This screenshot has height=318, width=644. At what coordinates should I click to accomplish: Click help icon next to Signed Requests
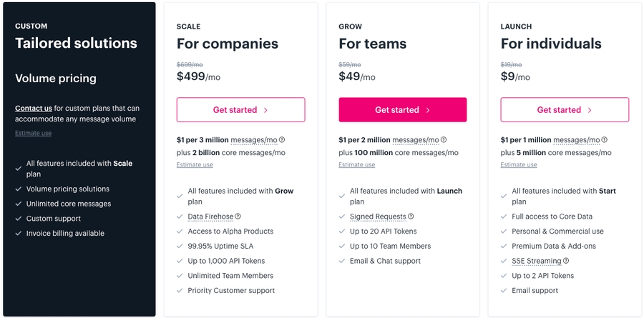[411, 217]
